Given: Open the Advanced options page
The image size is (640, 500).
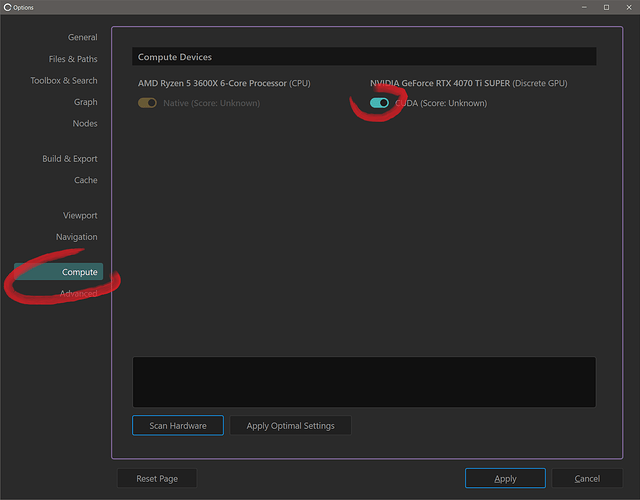Looking at the screenshot, I should point(78,293).
